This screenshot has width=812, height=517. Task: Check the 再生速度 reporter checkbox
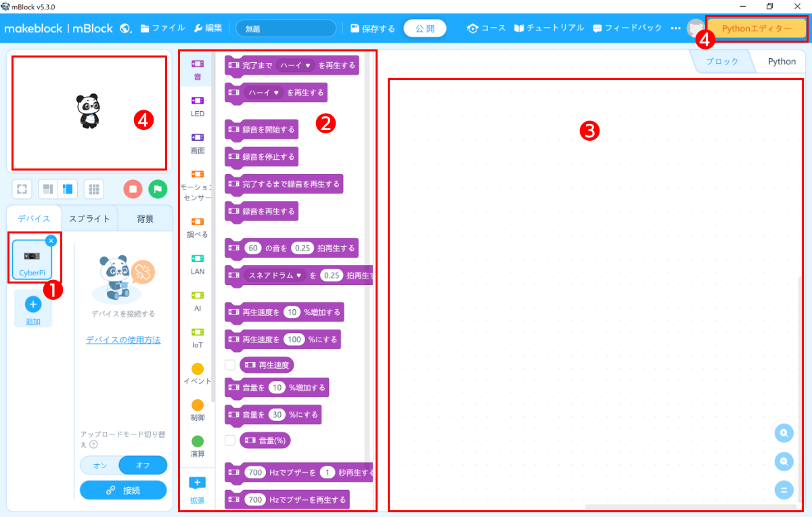coord(229,365)
